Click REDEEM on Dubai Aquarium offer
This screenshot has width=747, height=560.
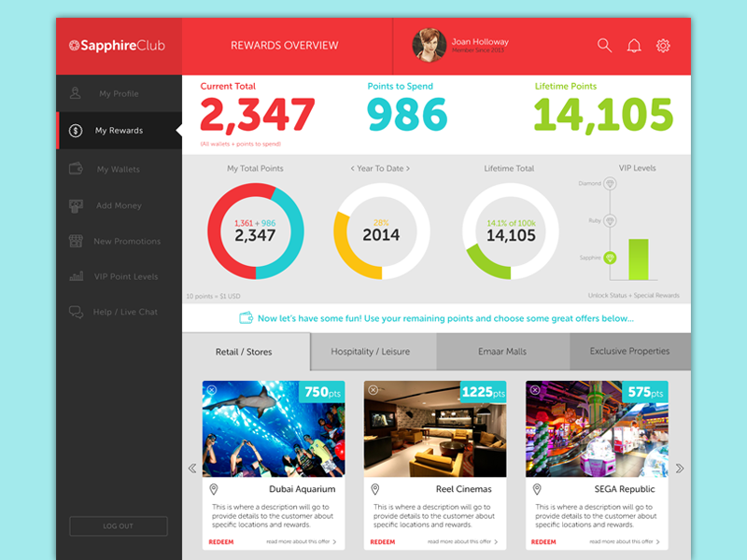coord(221,541)
